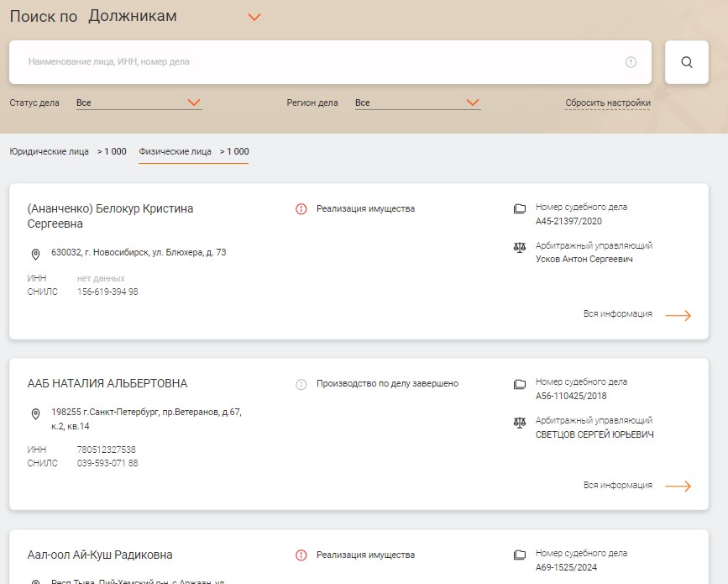Select 'нет данных' ИНН value for Белокур
Viewport: 728px width, 584px height.
101,278
